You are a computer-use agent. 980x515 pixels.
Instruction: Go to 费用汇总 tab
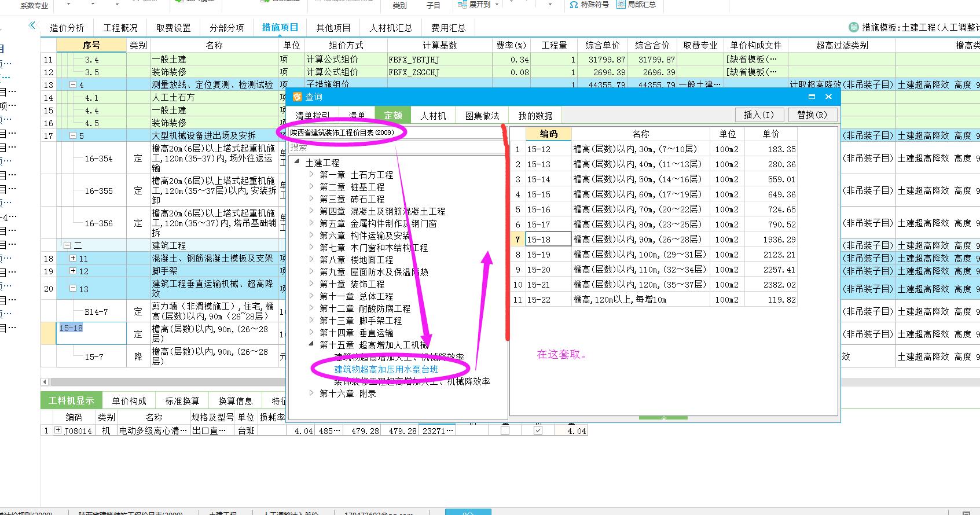point(448,27)
